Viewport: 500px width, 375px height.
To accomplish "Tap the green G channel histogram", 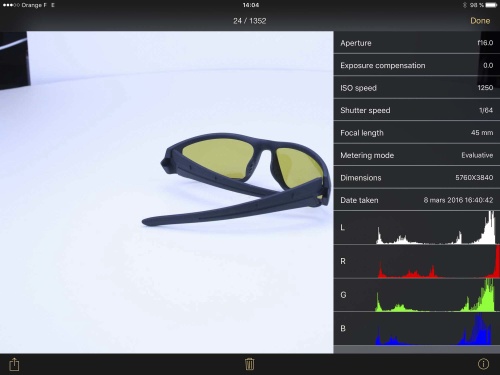I will 417,295.
